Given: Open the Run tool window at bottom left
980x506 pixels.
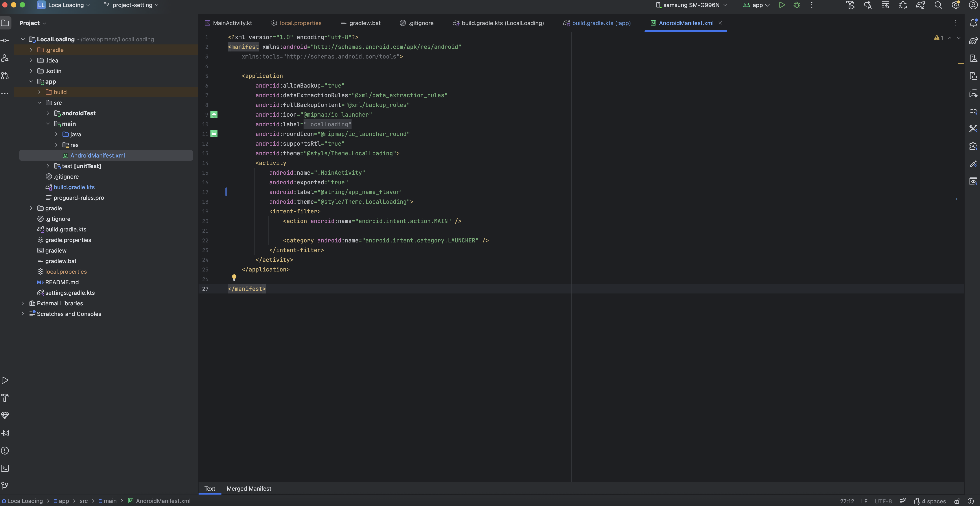Looking at the screenshot, I should 5,380.
